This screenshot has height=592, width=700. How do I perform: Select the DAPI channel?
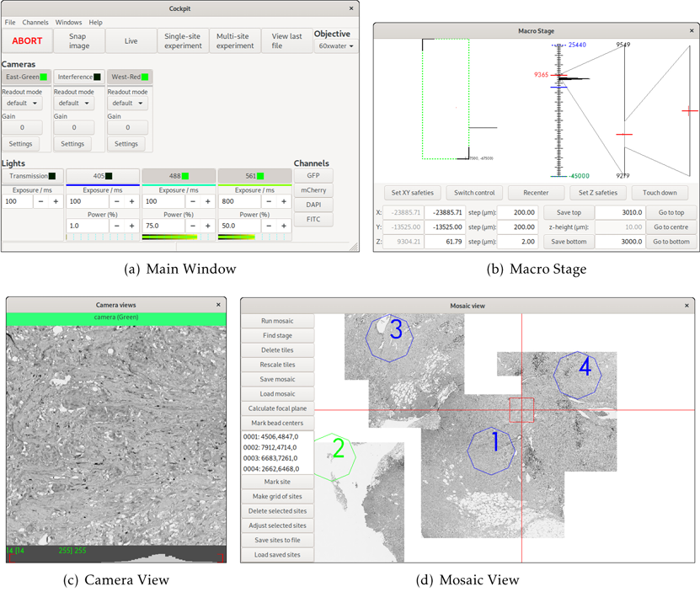point(313,205)
